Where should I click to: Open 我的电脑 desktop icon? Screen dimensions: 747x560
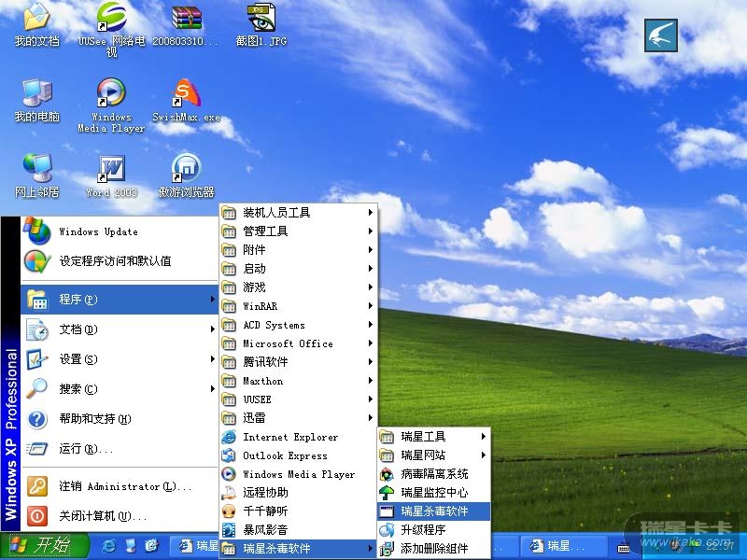click(36, 101)
